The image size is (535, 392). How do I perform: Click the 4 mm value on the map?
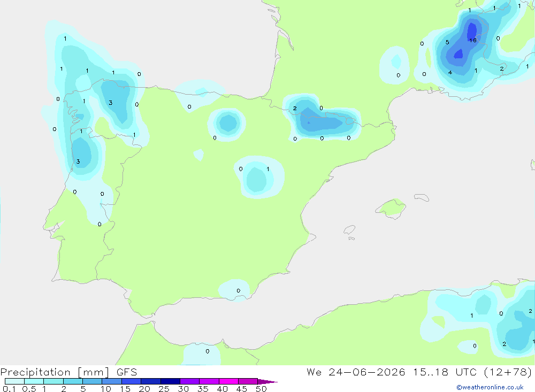click(450, 72)
